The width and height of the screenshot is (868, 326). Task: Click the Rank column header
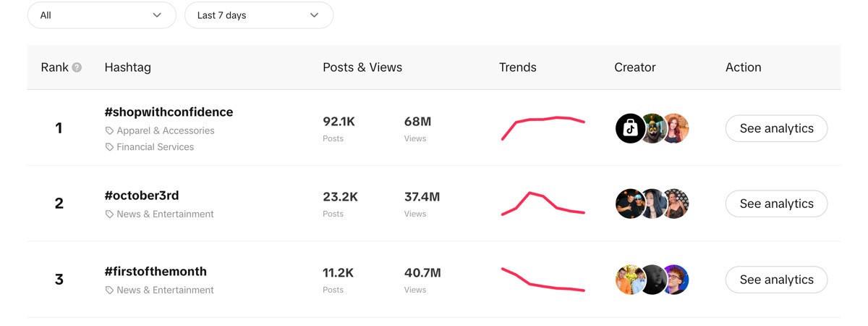pos(54,67)
